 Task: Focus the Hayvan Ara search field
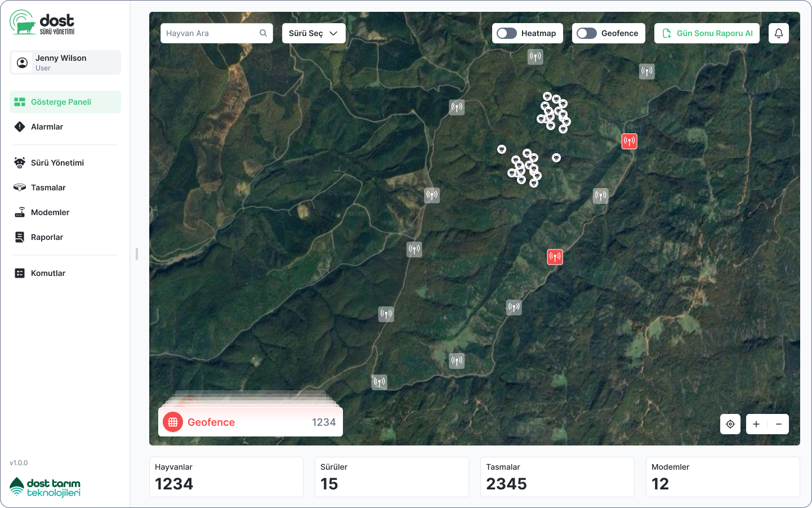[x=217, y=33]
